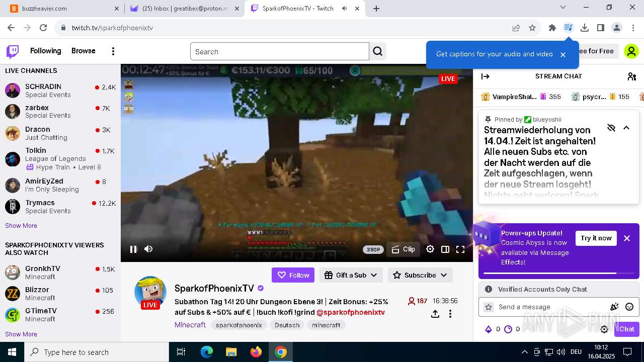The height and width of the screenshot is (362, 644).
Task: Open the chat community users icon
Action: 632,76
